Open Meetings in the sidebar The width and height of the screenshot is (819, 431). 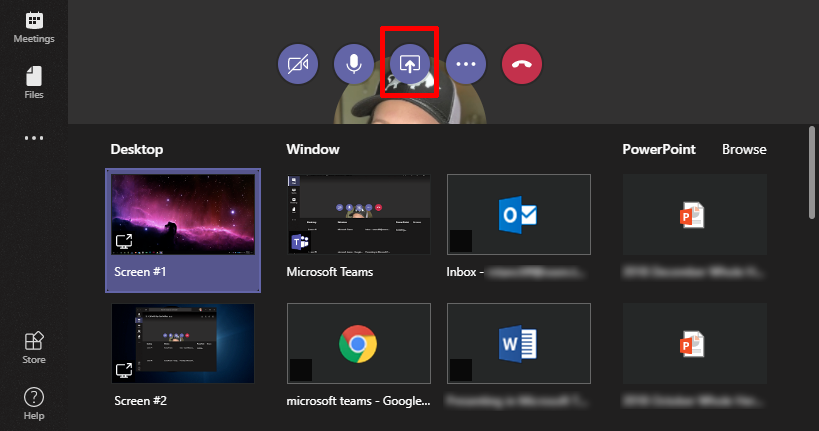tap(34, 27)
